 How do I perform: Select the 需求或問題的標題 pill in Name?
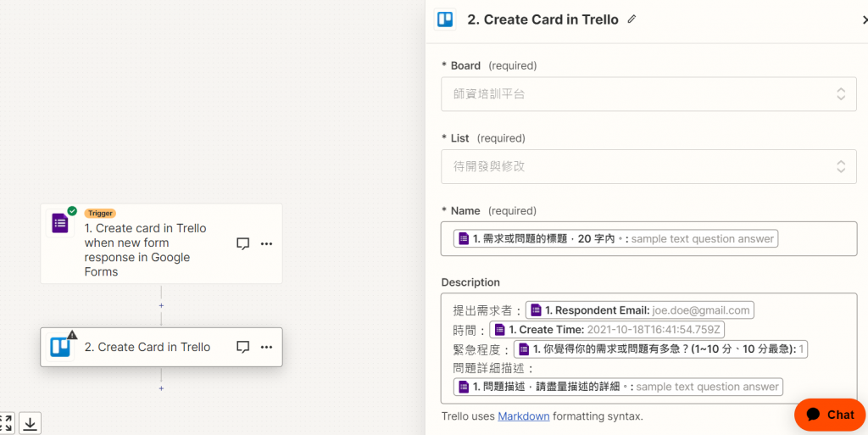tap(615, 238)
